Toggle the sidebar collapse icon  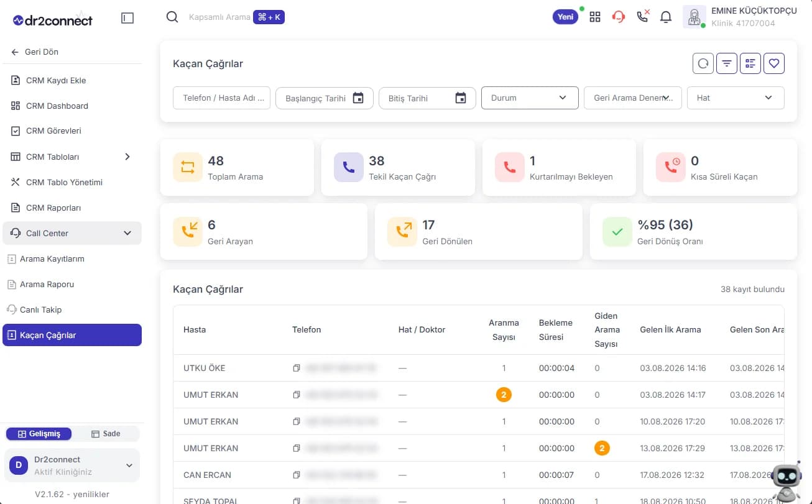point(127,19)
